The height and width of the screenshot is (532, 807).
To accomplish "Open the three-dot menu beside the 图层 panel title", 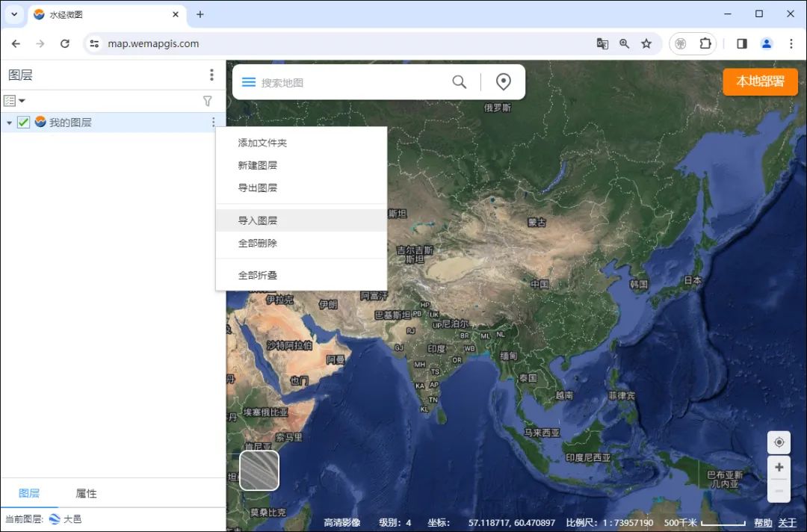I will tap(211, 74).
